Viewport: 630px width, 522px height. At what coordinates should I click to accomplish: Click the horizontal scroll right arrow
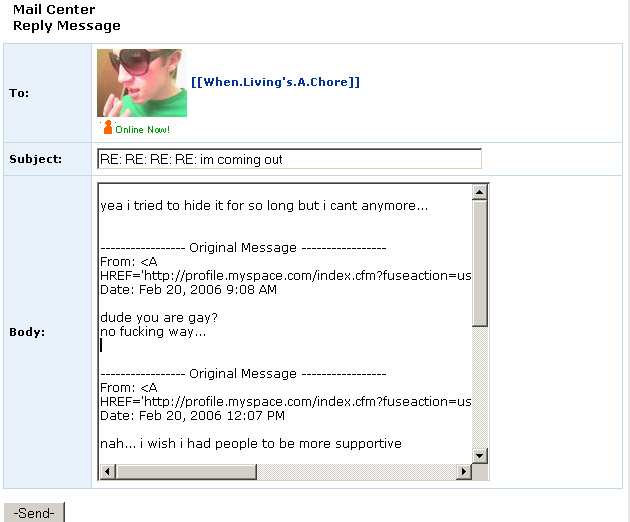tap(464, 471)
